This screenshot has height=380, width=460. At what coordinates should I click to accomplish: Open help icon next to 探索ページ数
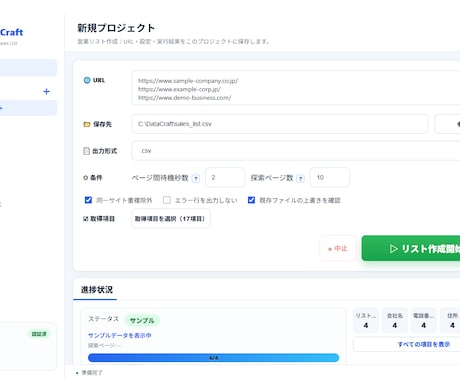301,178
